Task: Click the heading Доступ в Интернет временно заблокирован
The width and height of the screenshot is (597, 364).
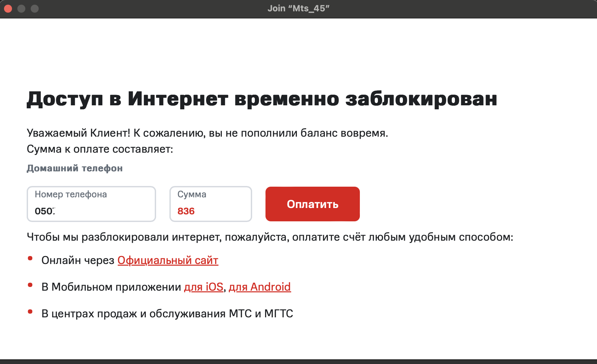Action: tap(262, 99)
